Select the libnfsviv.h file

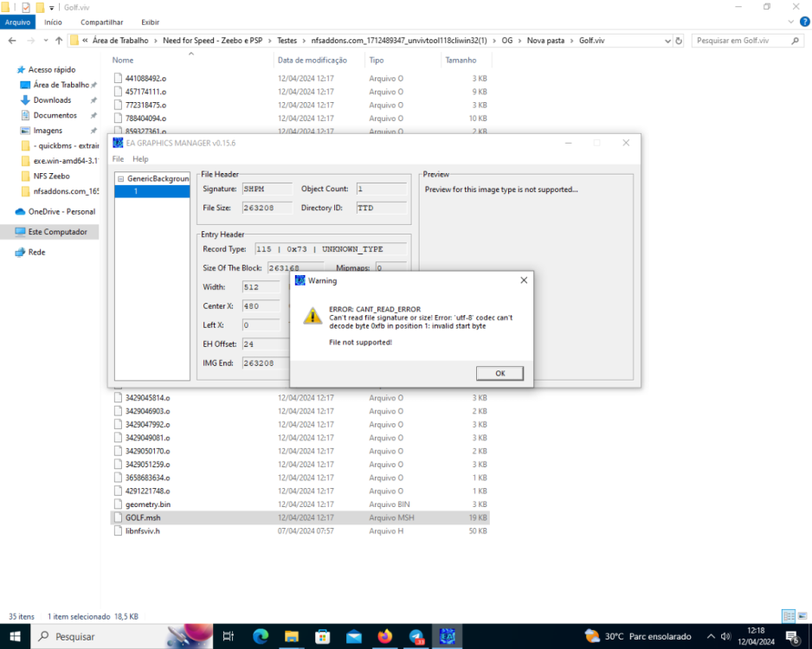click(143, 530)
